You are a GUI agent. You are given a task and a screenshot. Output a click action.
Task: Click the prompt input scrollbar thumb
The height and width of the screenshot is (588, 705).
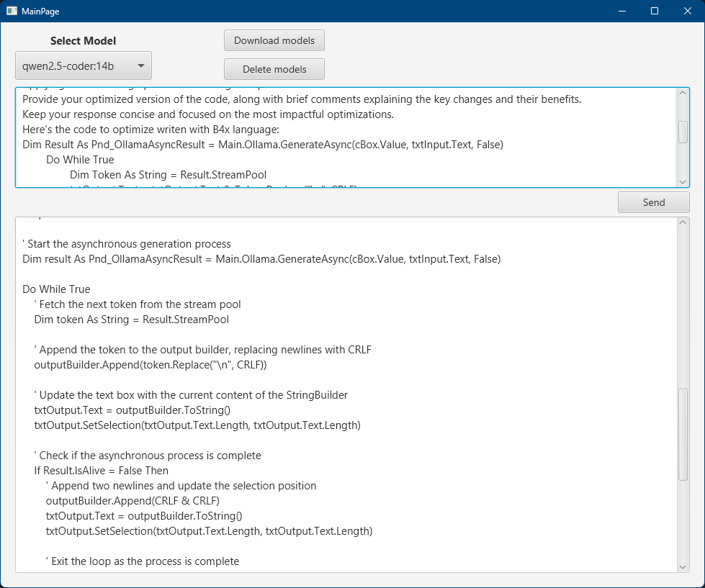coord(683,131)
